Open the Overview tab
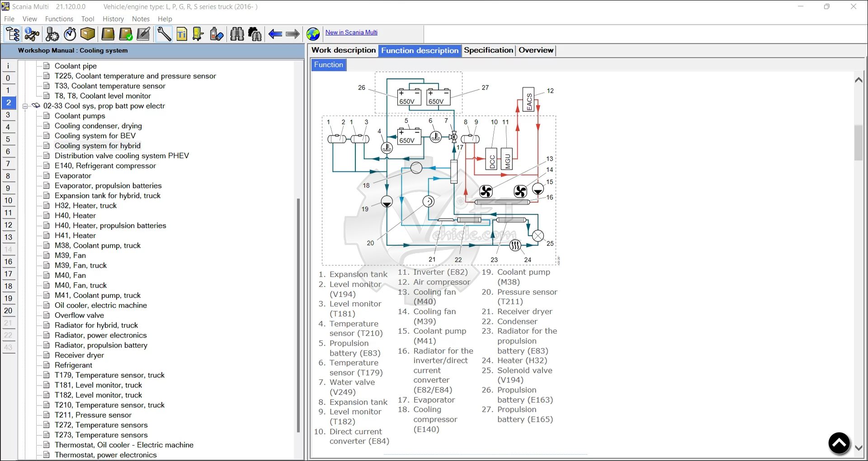The image size is (868, 461). (x=536, y=50)
